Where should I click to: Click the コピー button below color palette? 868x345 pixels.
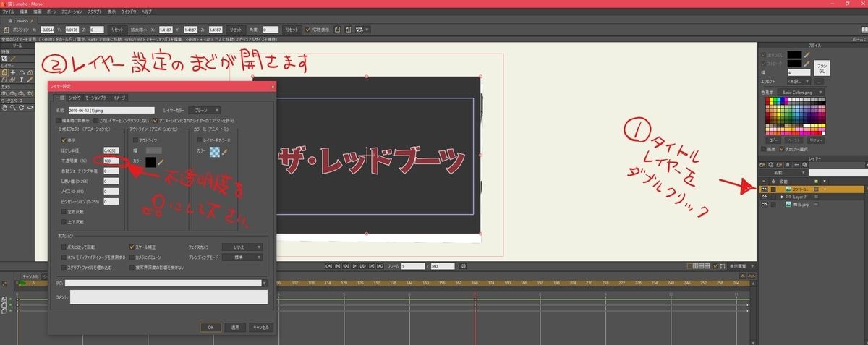(x=773, y=140)
